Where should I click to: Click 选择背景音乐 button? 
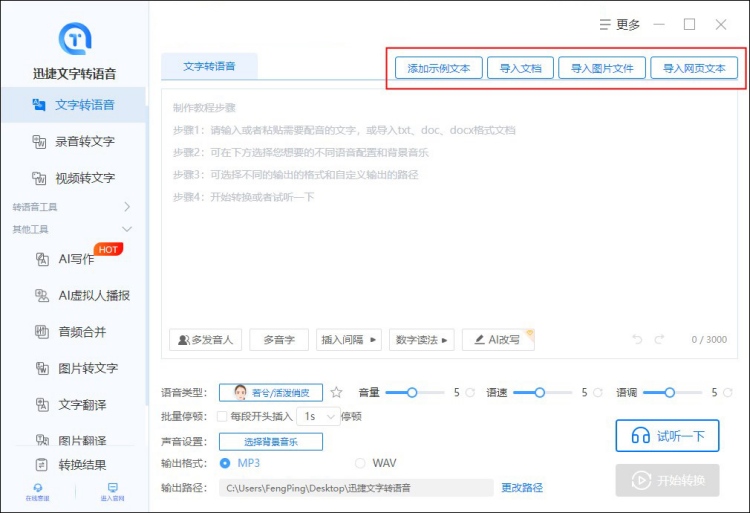pyautogui.click(x=271, y=442)
